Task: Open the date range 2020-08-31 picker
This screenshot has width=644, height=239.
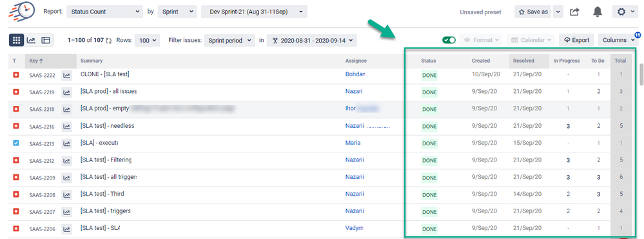Action: [312, 40]
